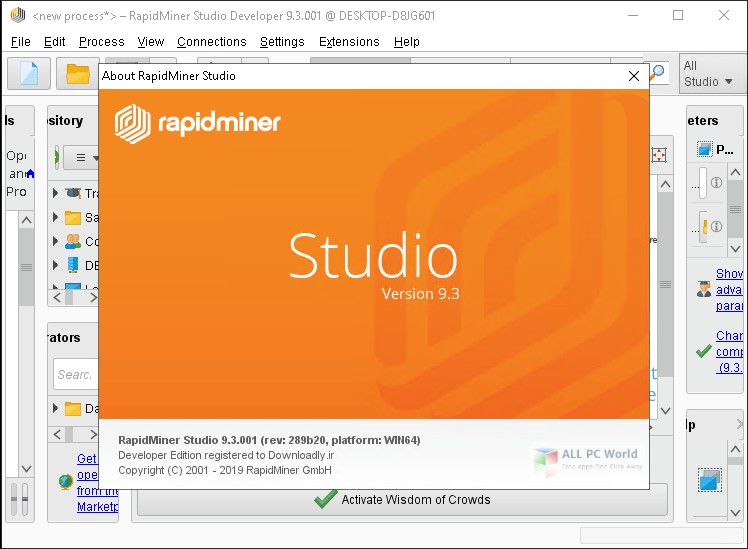Open the Settings menu
748x549 pixels.
tap(282, 42)
